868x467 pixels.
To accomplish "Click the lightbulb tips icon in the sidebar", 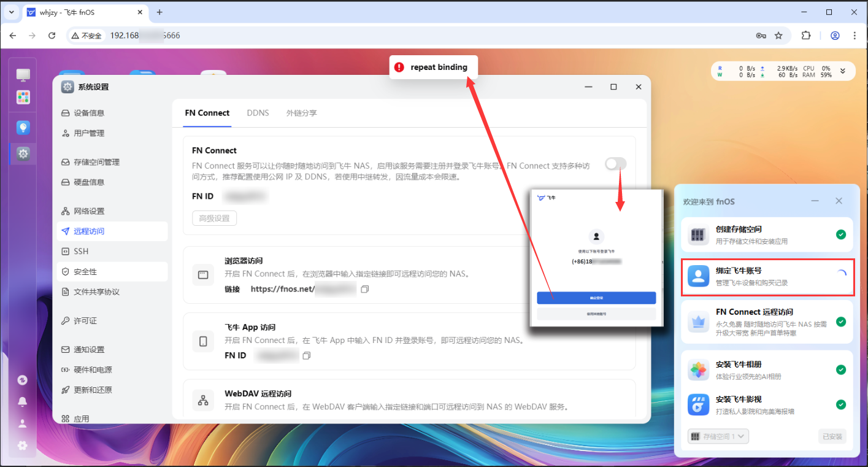I will (x=23, y=127).
